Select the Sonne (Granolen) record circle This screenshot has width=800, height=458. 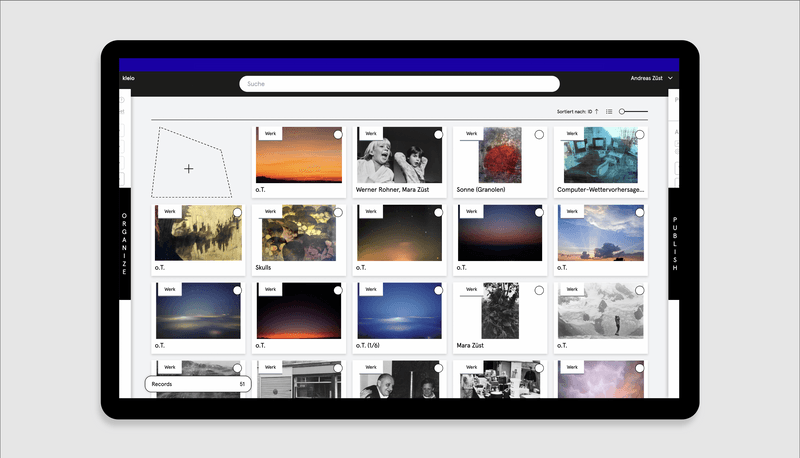[x=539, y=134]
